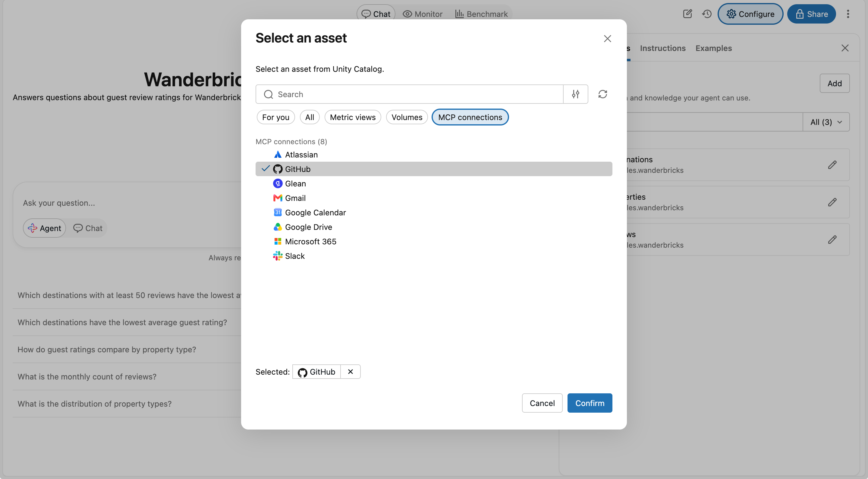The width and height of the screenshot is (868, 479).
Task: Select Agent mode in question box
Action: [45, 228]
